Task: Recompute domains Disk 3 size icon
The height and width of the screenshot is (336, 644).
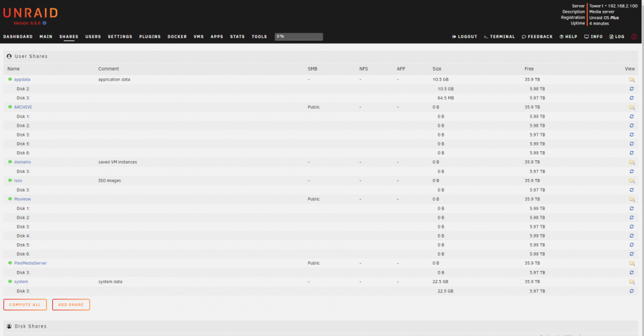Action: 632,171
